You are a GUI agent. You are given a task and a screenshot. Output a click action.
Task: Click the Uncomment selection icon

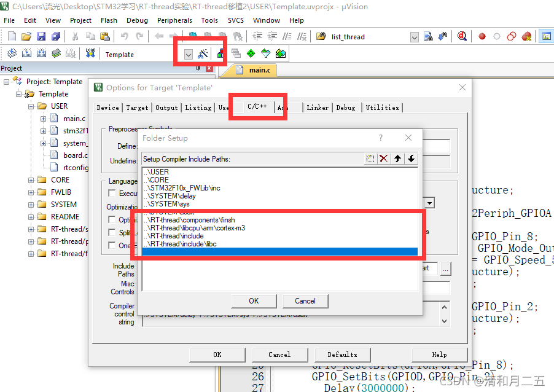[302, 36]
